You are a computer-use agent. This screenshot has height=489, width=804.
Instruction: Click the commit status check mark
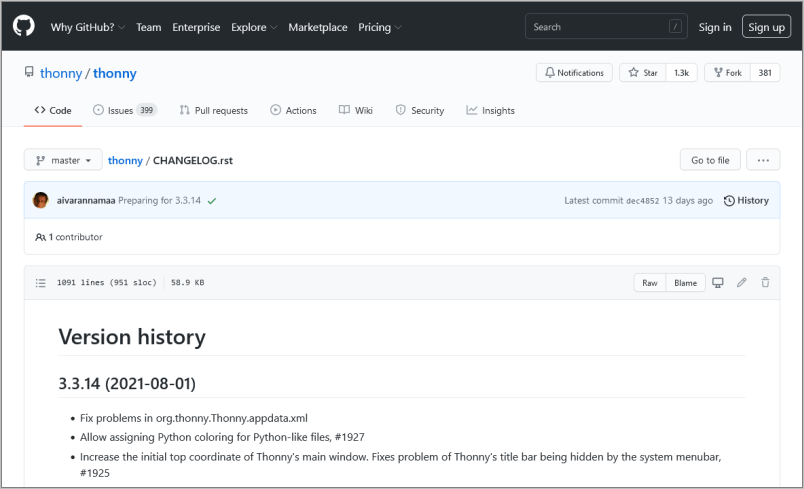(x=212, y=201)
